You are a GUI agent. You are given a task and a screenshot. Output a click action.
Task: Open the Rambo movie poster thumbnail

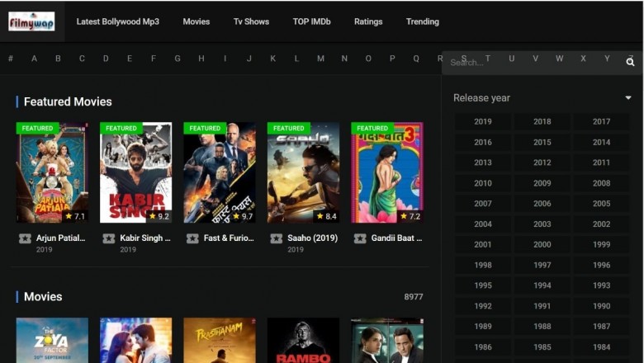pyautogui.click(x=303, y=341)
